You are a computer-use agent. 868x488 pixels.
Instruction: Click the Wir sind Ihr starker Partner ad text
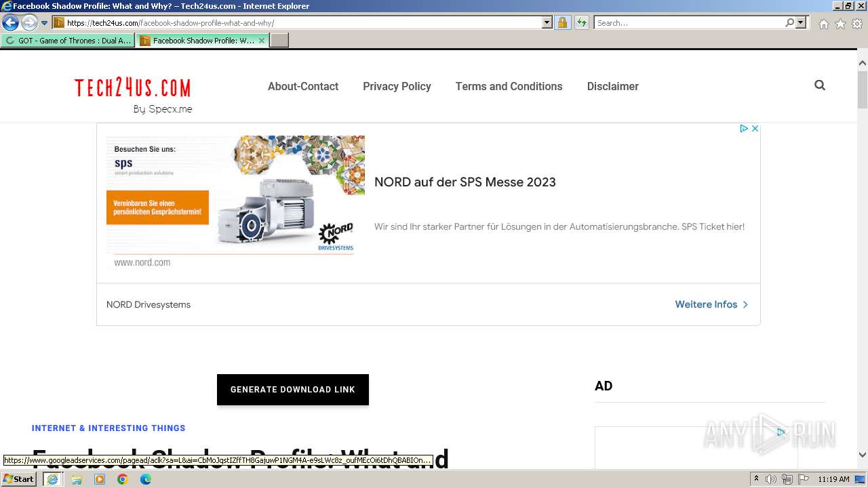(559, 227)
